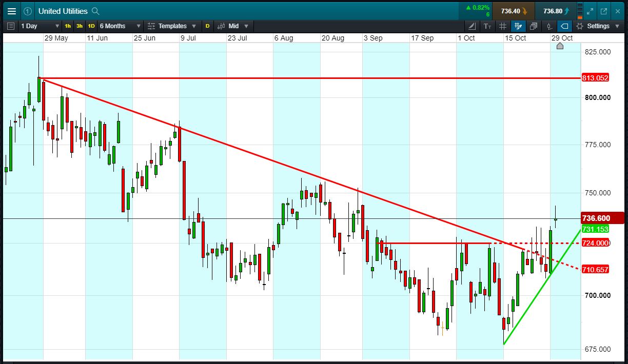This screenshot has height=364, width=628.
Task: Click the 813.052 red price label
Action: coord(595,78)
